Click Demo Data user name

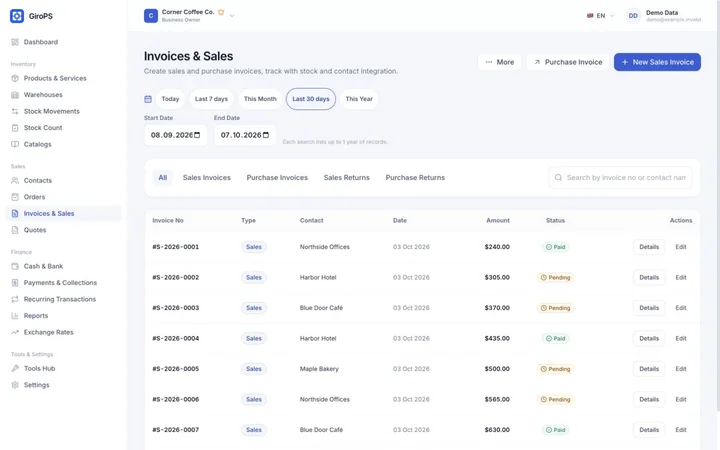(x=662, y=13)
